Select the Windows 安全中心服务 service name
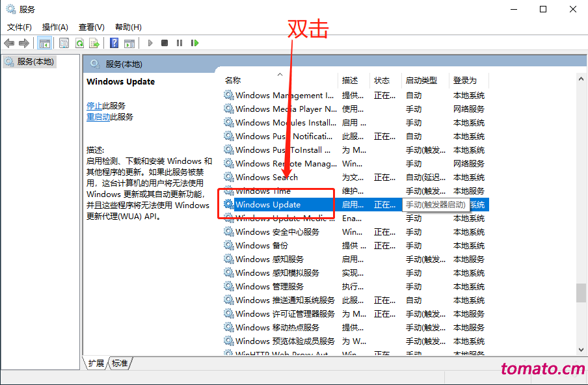Viewport: 588px width, 385px height. [278, 232]
